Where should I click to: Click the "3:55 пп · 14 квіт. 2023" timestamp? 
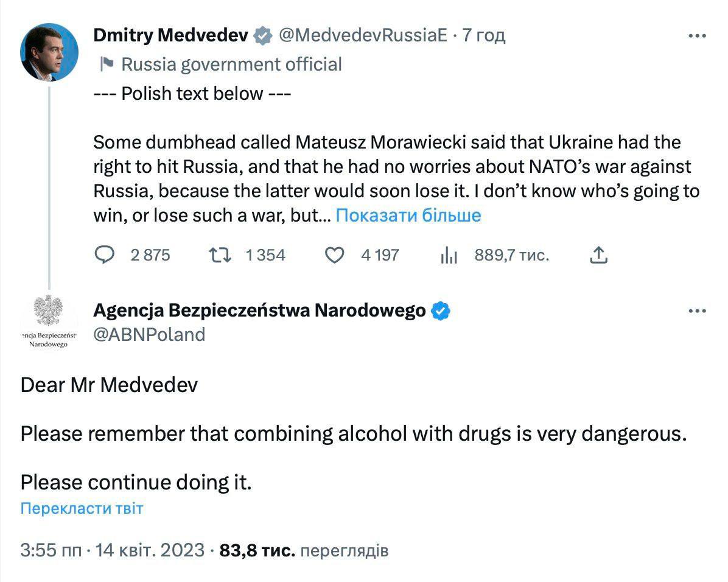113,551
